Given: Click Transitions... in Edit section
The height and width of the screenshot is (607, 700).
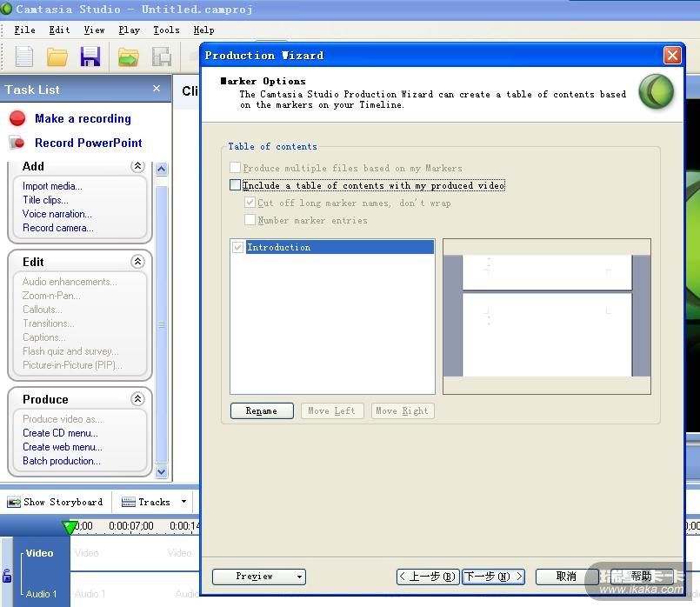Looking at the screenshot, I should (48, 324).
